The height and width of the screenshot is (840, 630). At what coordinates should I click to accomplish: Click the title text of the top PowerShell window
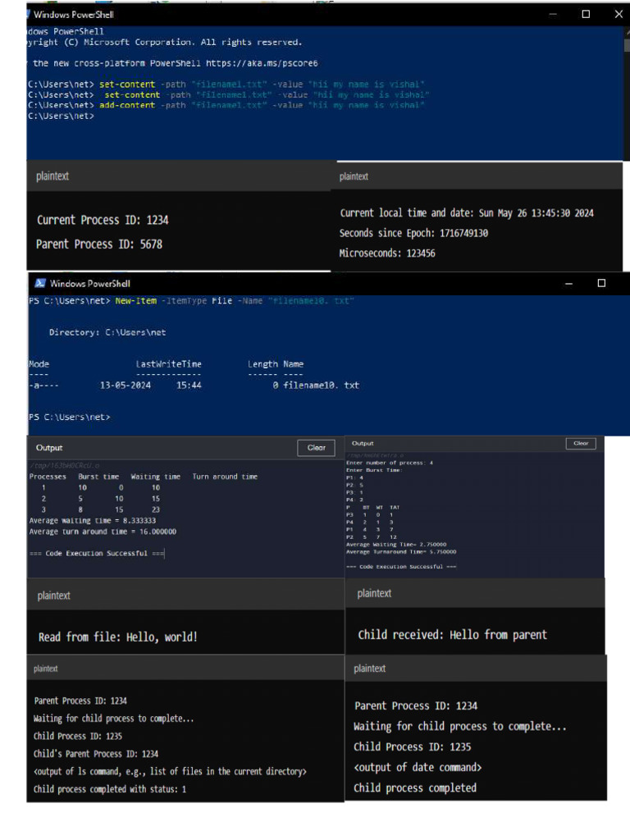[74, 14]
